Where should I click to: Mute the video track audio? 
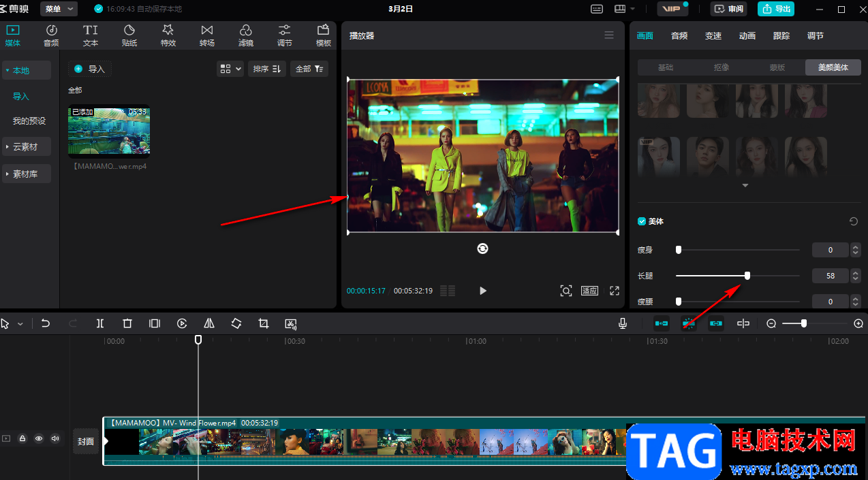[55, 439]
